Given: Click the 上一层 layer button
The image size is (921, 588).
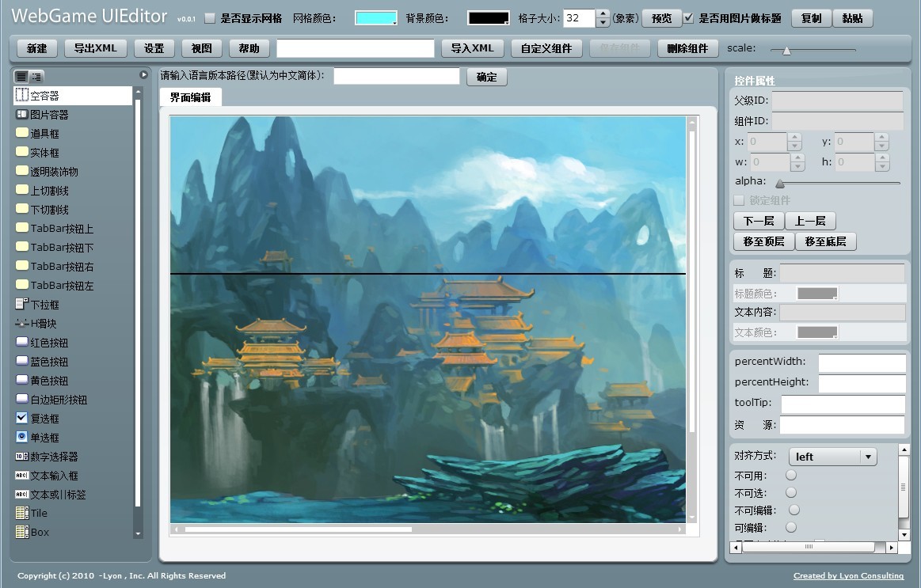Looking at the screenshot, I should click(810, 221).
